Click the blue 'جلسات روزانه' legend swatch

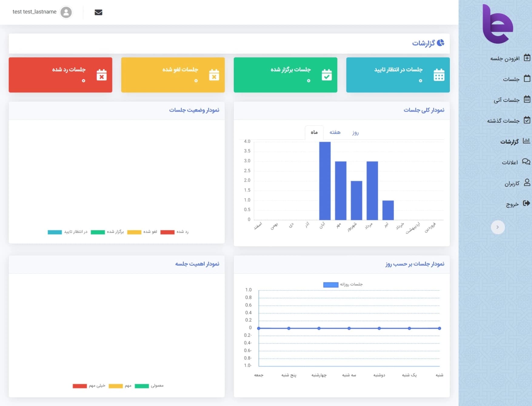331,285
